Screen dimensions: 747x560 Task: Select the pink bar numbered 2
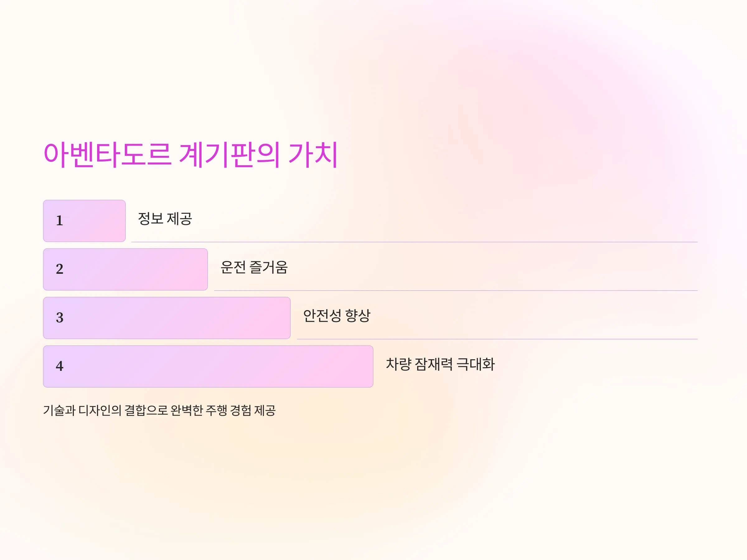[x=125, y=269]
